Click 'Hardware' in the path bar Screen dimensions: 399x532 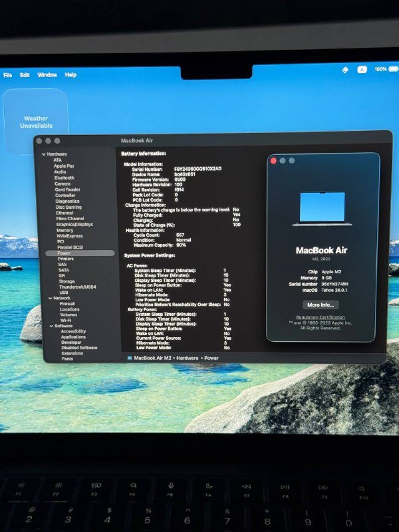tap(188, 358)
